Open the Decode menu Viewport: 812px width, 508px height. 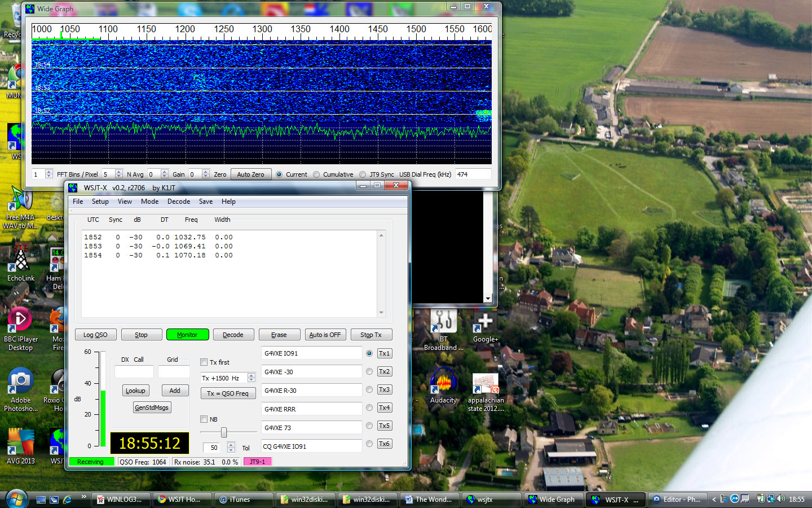178,202
